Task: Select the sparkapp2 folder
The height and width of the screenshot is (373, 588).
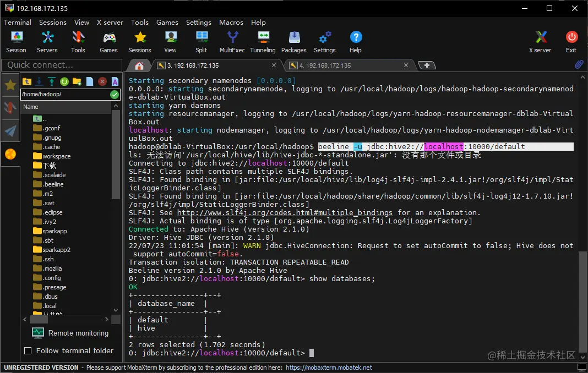Action: pyautogui.click(x=52, y=250)
